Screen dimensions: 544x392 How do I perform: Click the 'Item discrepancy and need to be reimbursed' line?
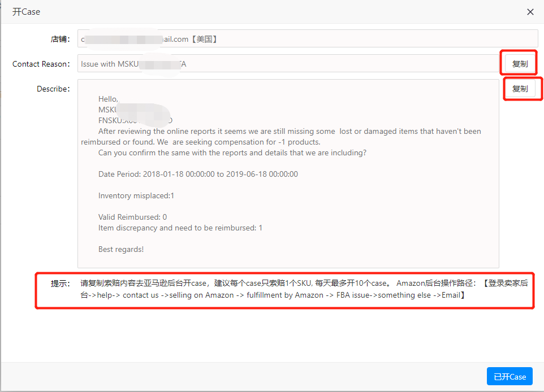180,228
